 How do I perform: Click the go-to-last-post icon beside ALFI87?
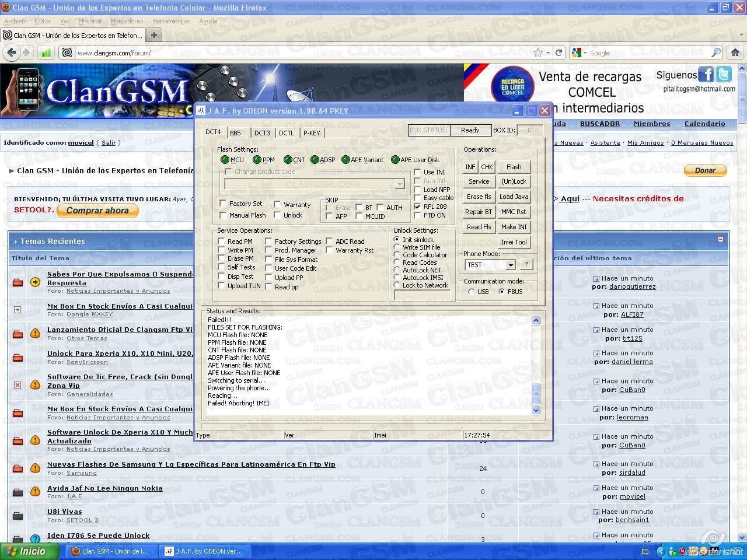coord(596,306)
